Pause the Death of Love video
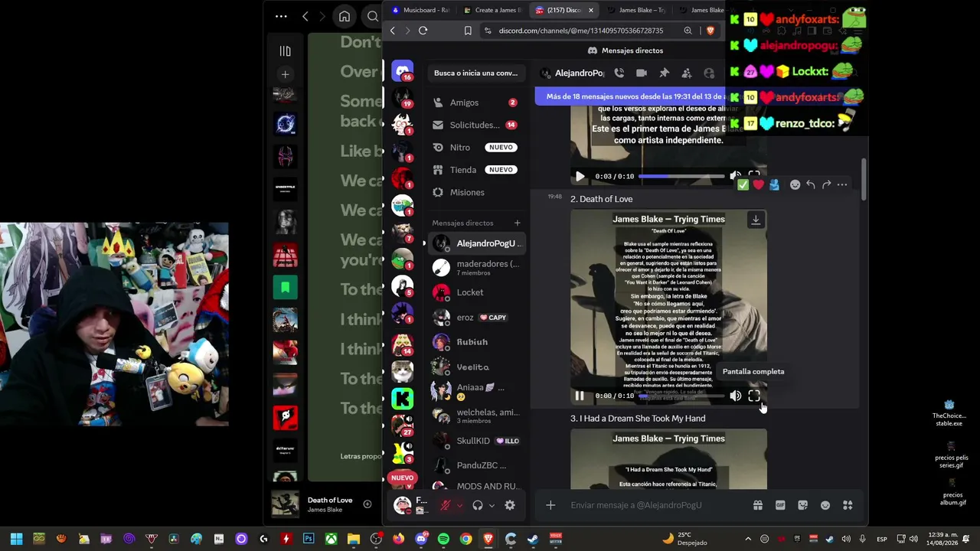This screenshot has height=551, width=980. click(x=580, y=396)
